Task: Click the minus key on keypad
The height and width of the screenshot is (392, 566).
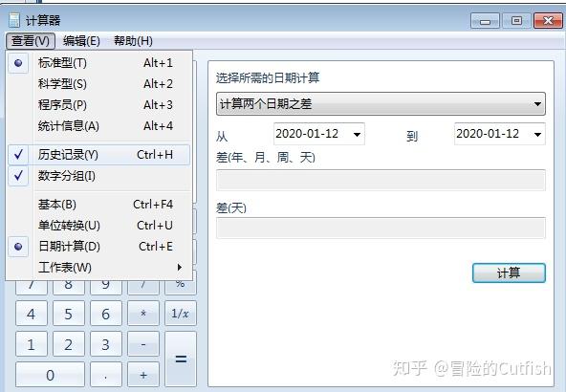Action: coord(143,344)
